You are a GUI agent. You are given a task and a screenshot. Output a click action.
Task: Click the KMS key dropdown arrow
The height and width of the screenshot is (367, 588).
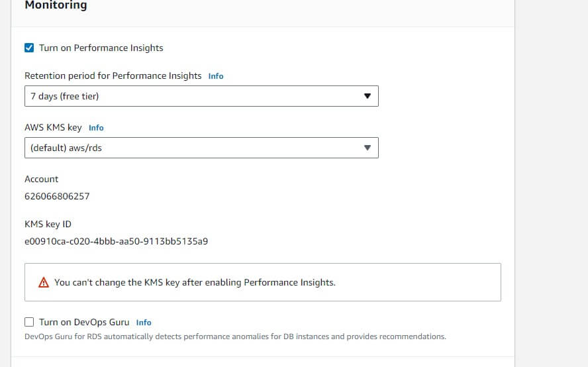point(367,148)
